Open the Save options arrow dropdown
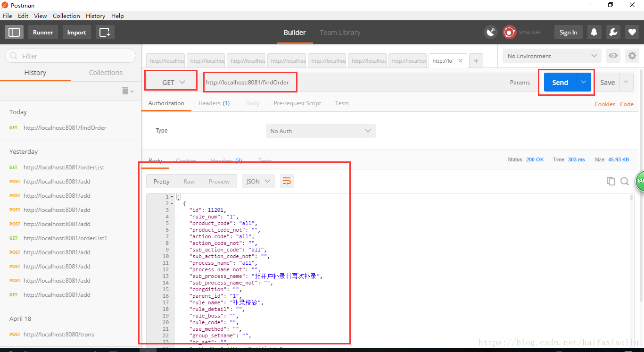The width and height of the screenshot is (644, 352). [x=626, y=82]
